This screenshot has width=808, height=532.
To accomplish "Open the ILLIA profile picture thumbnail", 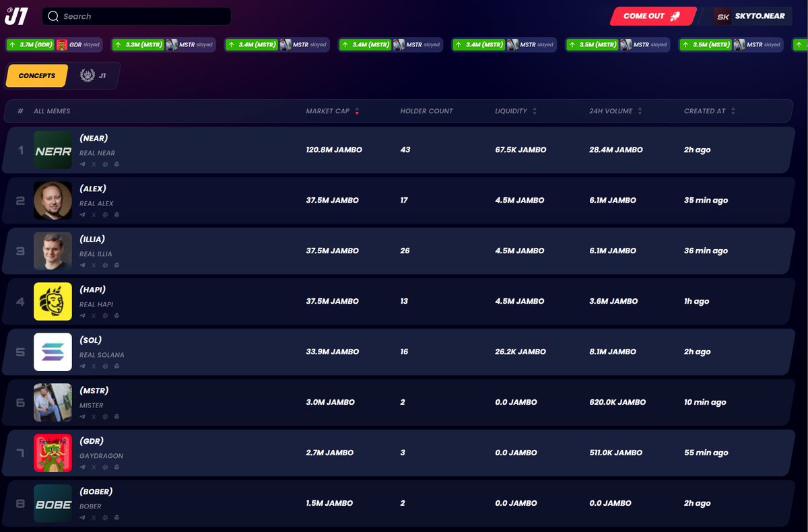I will (53, 251).
